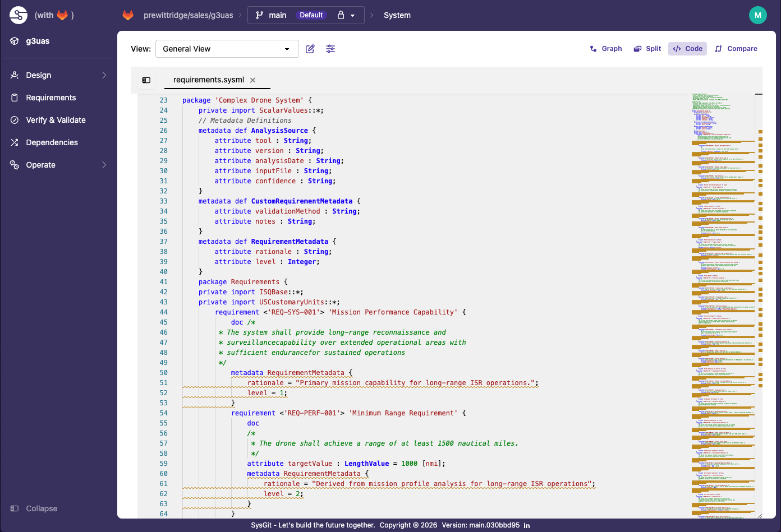Click the g3uas package cube icon

[15, 41]
